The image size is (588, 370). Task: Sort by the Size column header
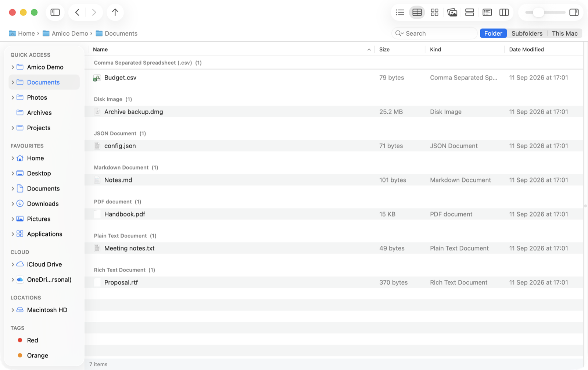point(400,50)
